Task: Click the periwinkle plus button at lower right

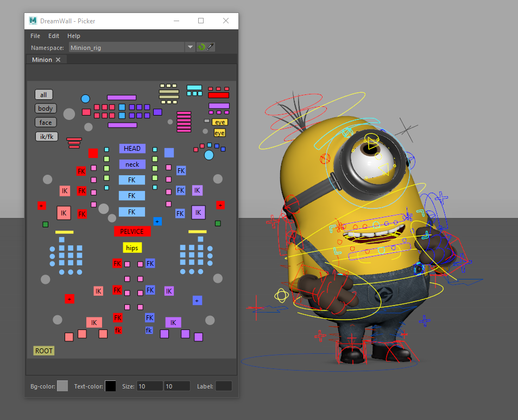Action: 197,301
